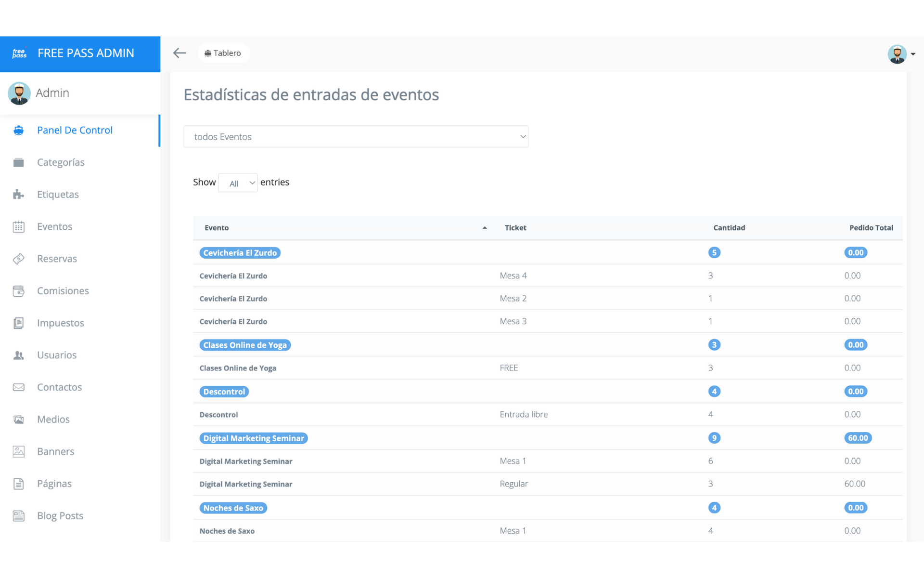Click the Free Pass logo icon
Screen dimensions: 924x578
pos(20,53)
